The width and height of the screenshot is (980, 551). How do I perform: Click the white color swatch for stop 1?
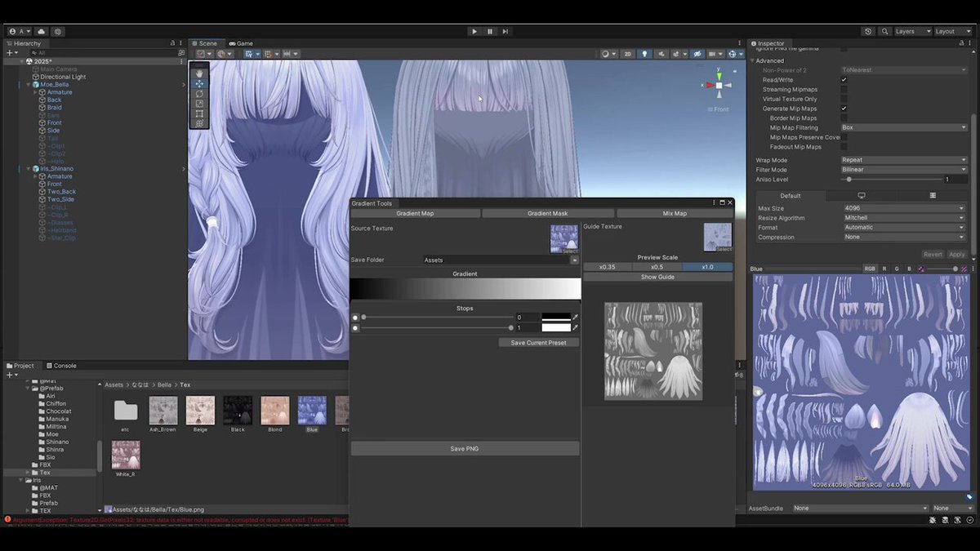[x=556, y=327]
